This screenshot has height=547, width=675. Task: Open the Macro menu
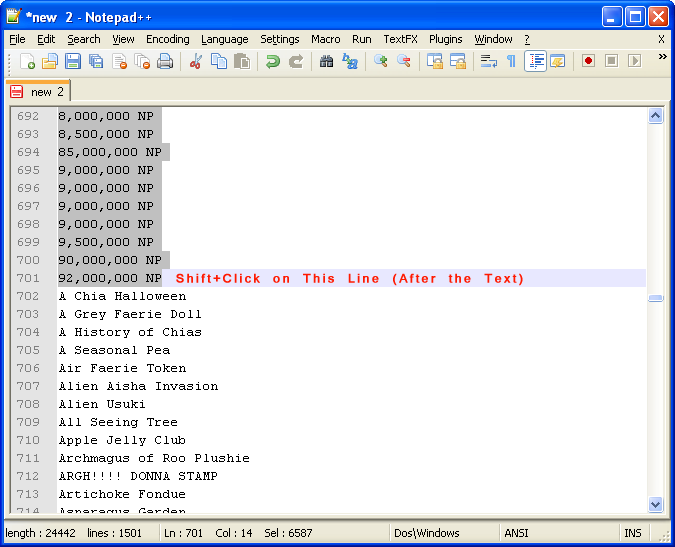point(326,39)
